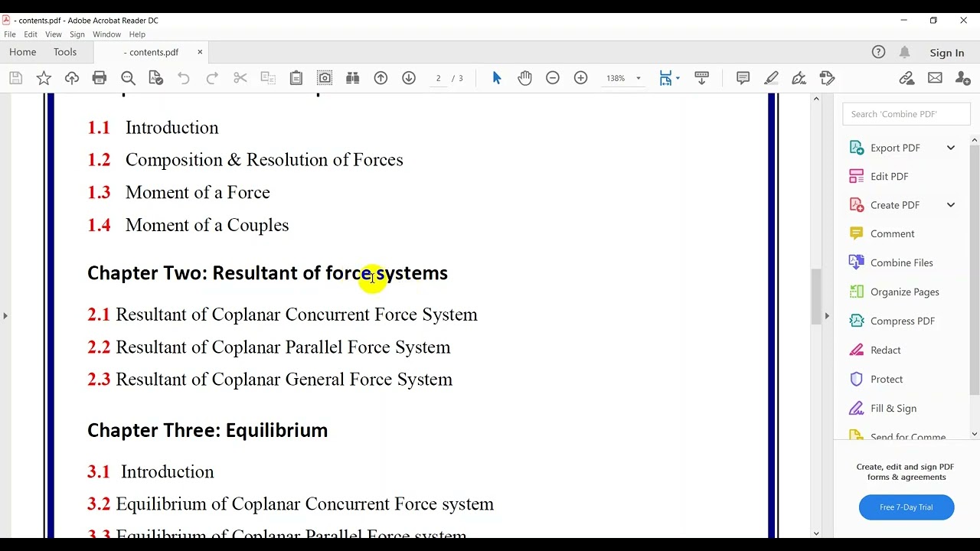Click the Search 'Combine PDF' tools field
Screen dimensions: 980x551
[x=906, y=114]
